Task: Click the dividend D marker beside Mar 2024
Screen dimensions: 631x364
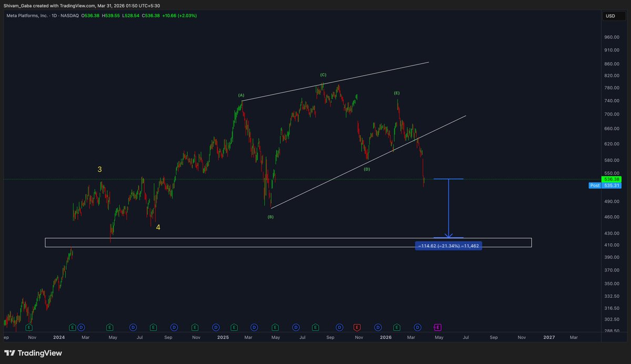Action: pos(81,327)
